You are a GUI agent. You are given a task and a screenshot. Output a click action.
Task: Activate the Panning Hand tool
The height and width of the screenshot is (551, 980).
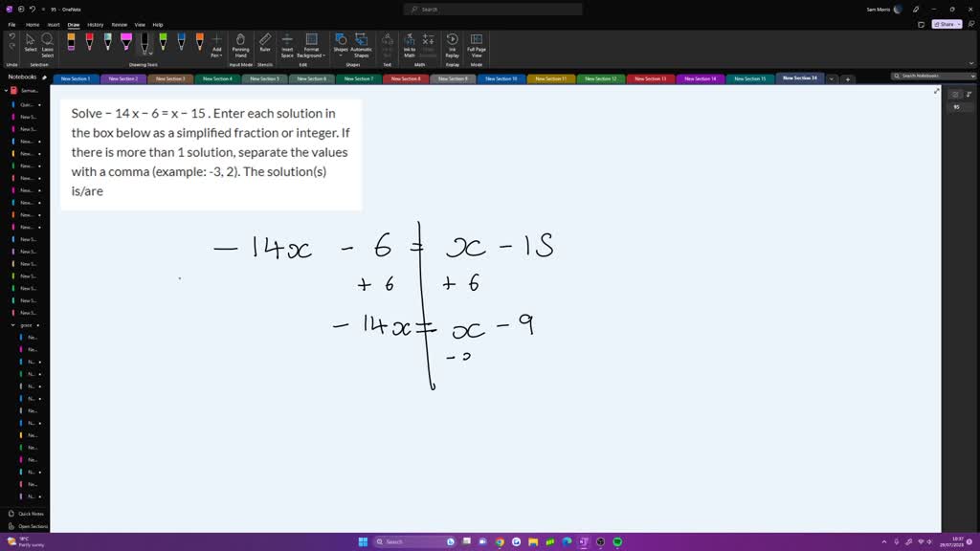point(239,43)
